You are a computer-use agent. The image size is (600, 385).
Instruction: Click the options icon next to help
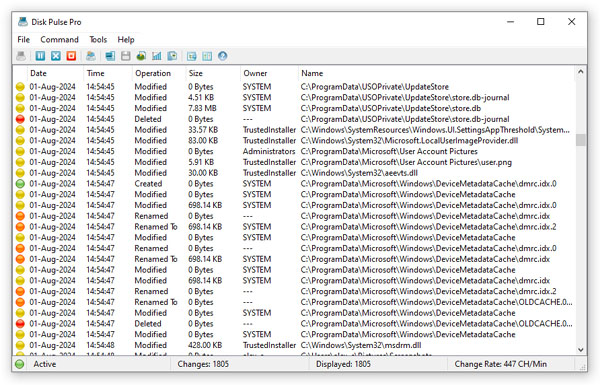(x=207, y=56)
